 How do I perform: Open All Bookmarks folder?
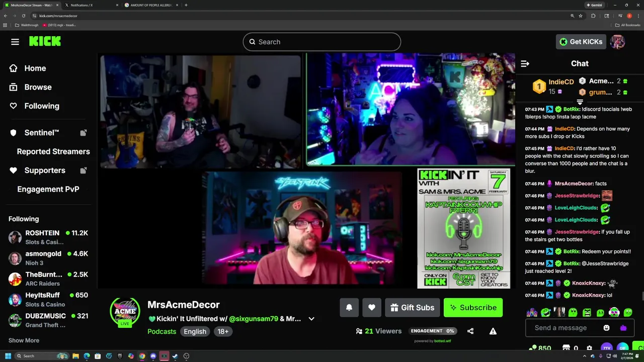[x=628, y=25]
